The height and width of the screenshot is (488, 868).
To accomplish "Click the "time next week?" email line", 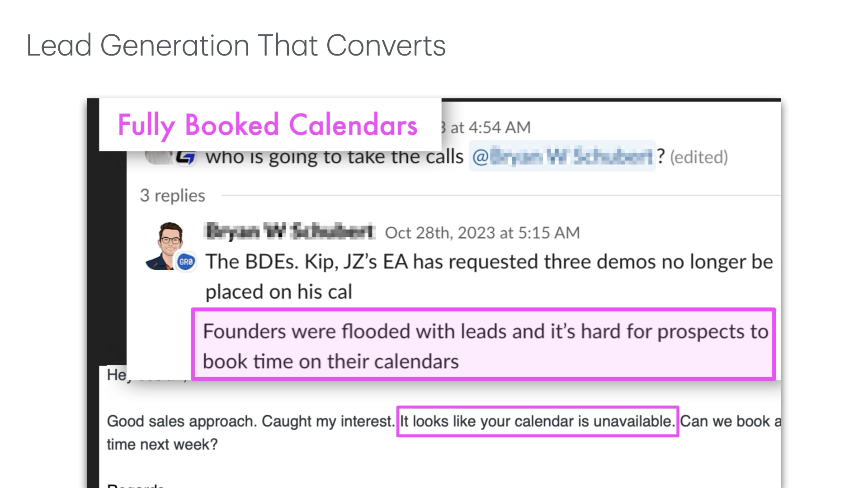I will 162,445.
